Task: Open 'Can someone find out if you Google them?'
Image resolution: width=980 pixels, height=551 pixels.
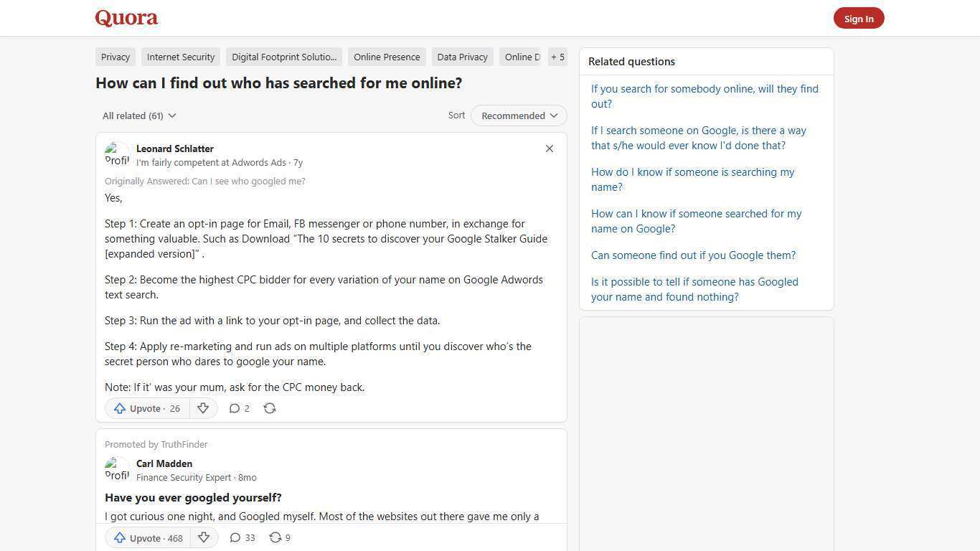Action: [692, 255]
